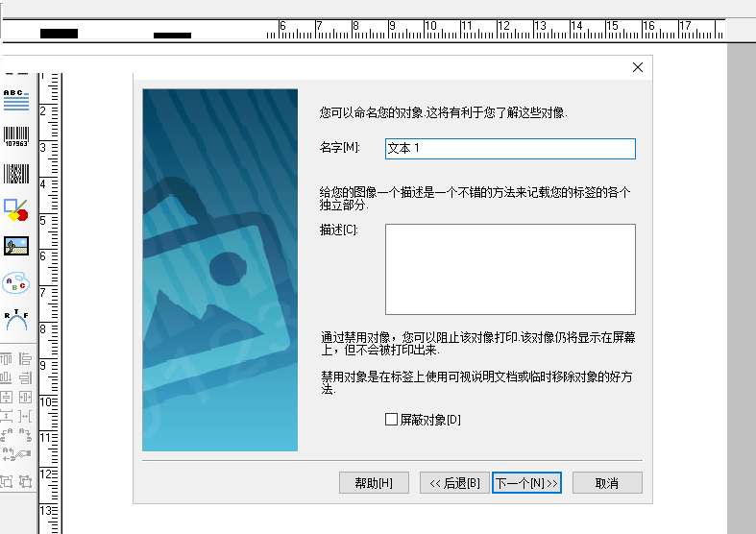Click the center horizontally icon

[x=25, y=397]
